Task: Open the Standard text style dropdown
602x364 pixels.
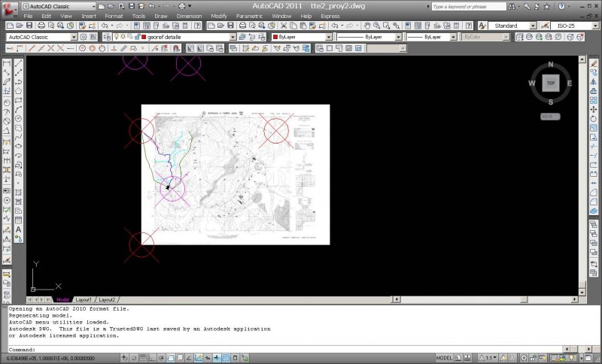Action: pos(533,26)
